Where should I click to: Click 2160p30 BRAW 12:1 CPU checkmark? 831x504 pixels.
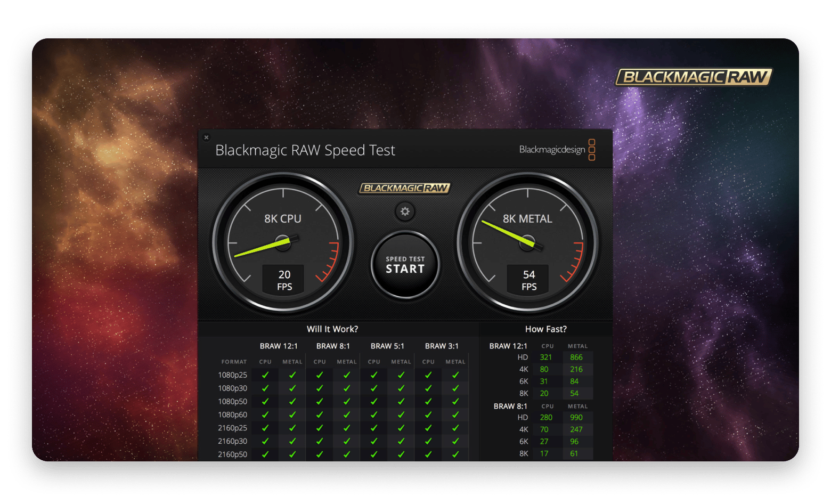point(265,441)
